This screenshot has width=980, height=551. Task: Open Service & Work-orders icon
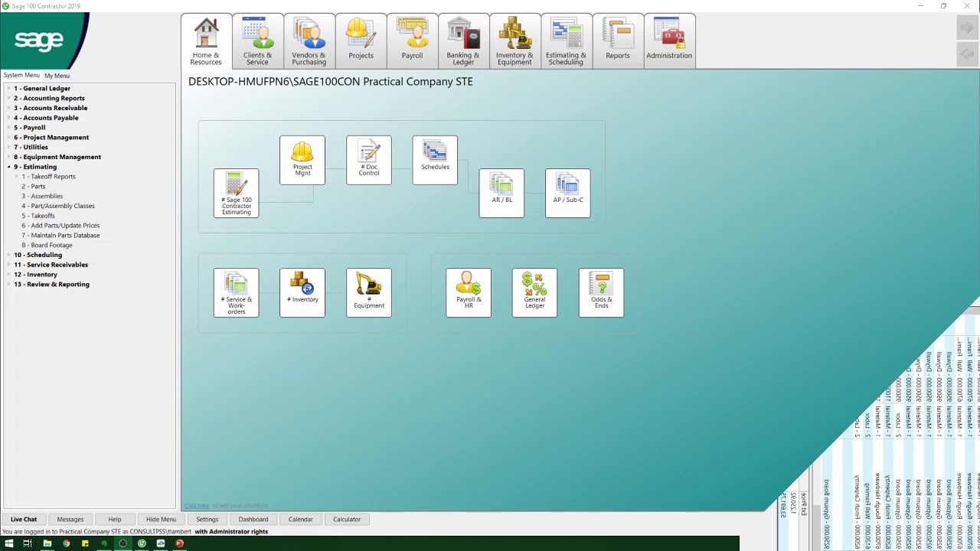coord(237,292)
